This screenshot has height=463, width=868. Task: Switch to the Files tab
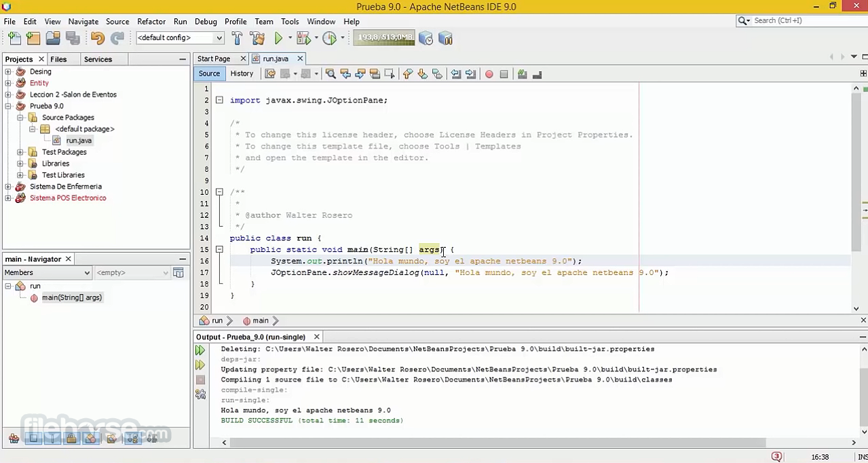(x=58, y=59)
